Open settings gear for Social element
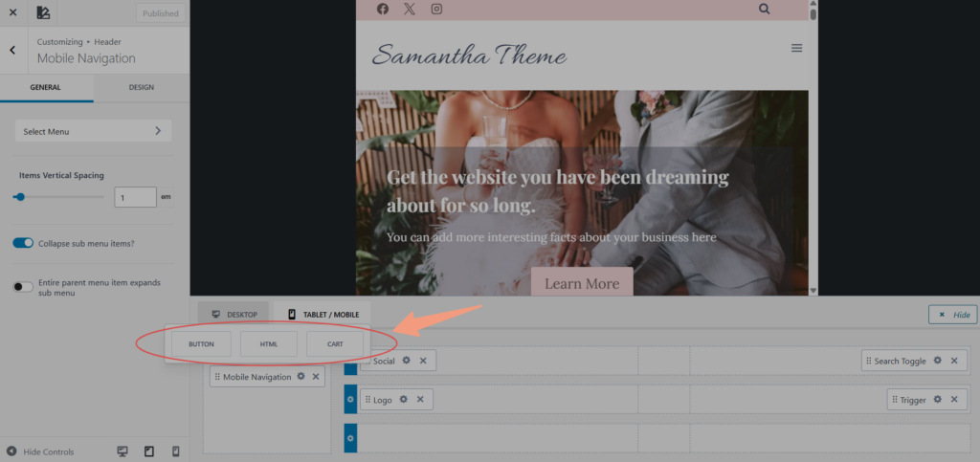Viewport: 980px width, 462px height. click(407, 361)
